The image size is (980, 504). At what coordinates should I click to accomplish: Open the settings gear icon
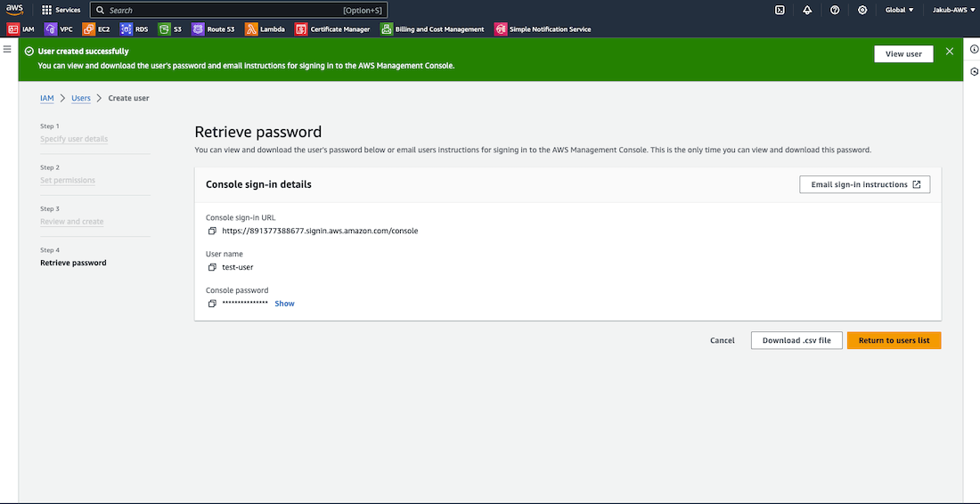coord(862,10)
